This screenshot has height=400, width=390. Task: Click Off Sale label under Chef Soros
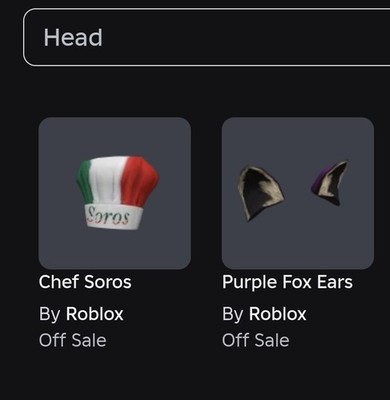coord(73,340)
